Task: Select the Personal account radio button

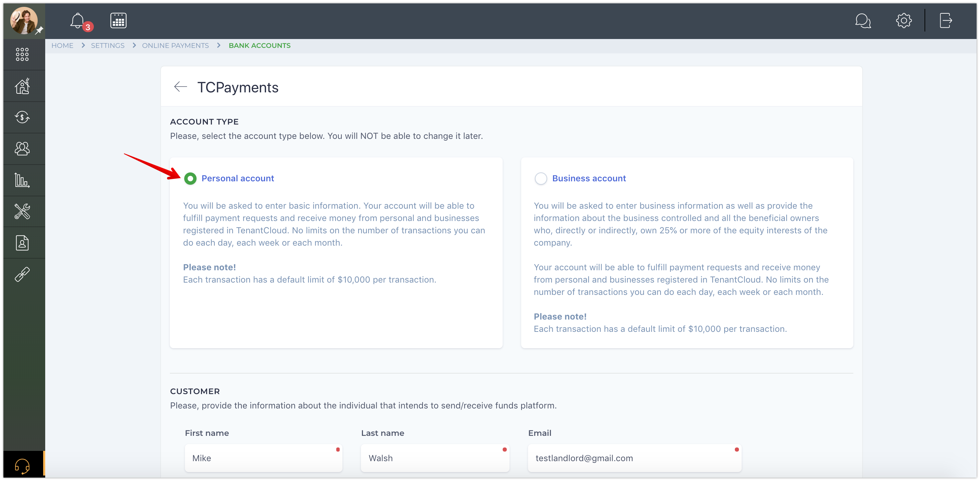Action: pos(190,178)
